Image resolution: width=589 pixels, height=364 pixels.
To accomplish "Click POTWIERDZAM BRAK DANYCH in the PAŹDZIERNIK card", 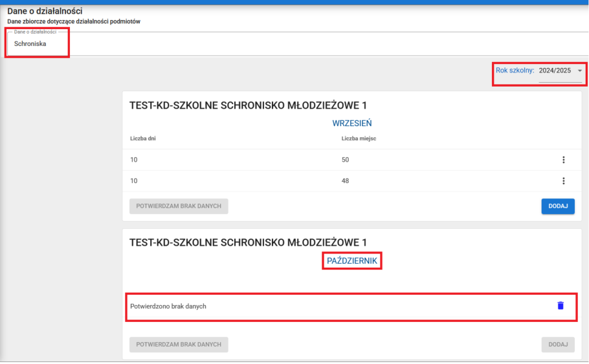I will [x=179, y=345].
